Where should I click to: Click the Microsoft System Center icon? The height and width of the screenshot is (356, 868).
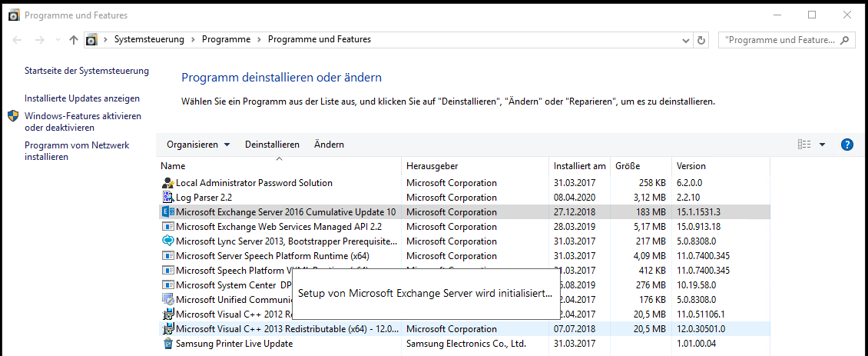coord(168,285)
